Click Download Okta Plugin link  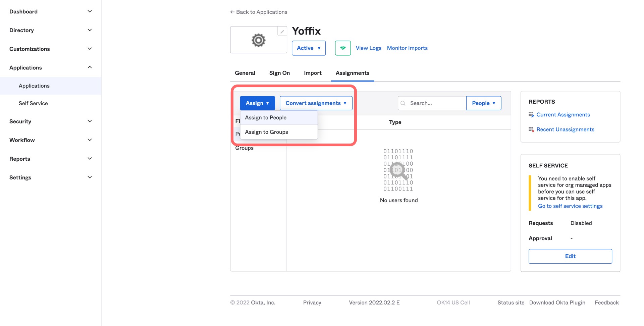coord(557,303)
